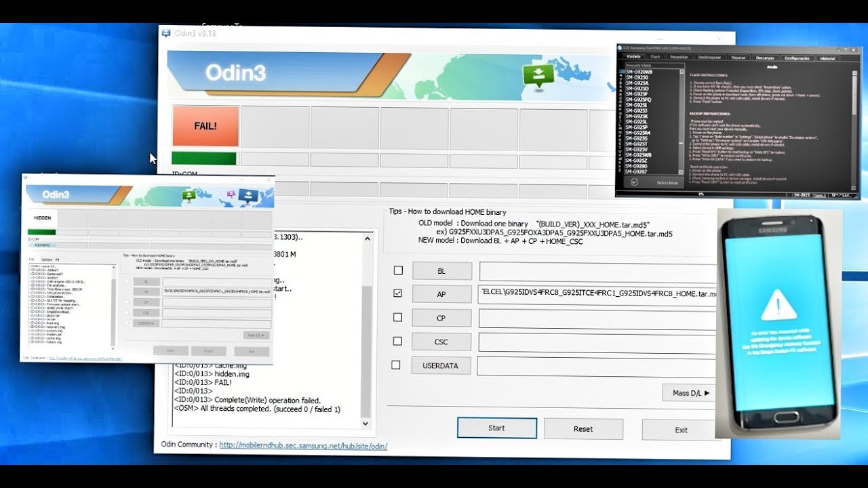Click the green progress bar in small Odin window

tap(42, 232)
